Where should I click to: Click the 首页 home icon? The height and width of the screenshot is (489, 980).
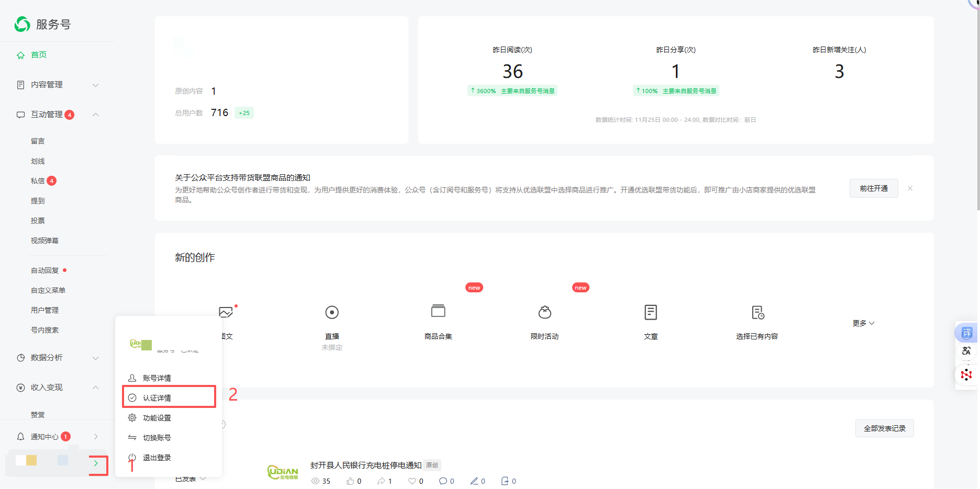(x=20, y=54)
